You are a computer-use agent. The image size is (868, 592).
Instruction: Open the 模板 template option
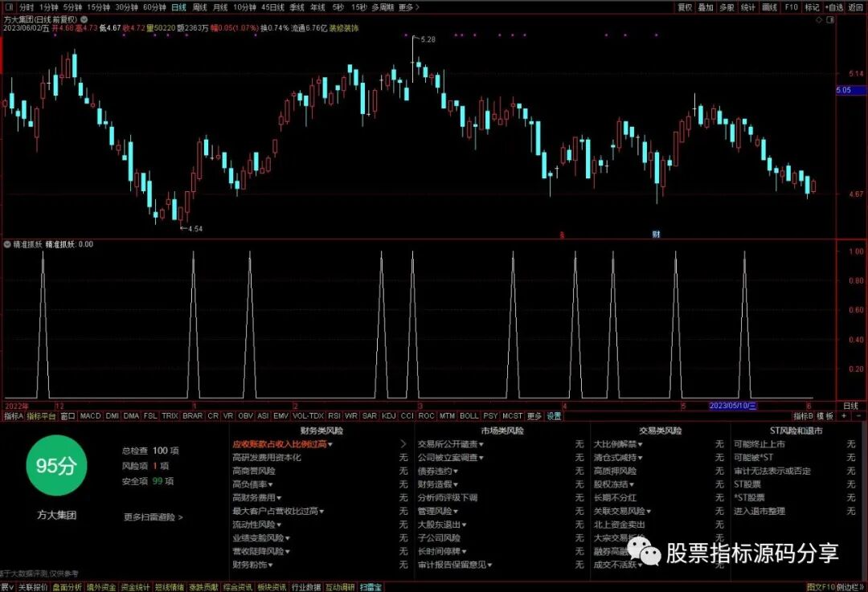click(x=825, y=415)
